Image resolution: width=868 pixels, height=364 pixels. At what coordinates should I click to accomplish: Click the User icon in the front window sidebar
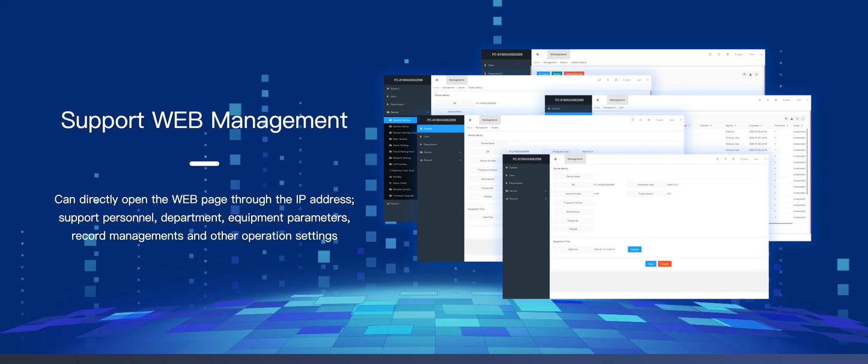coord(507,175)
